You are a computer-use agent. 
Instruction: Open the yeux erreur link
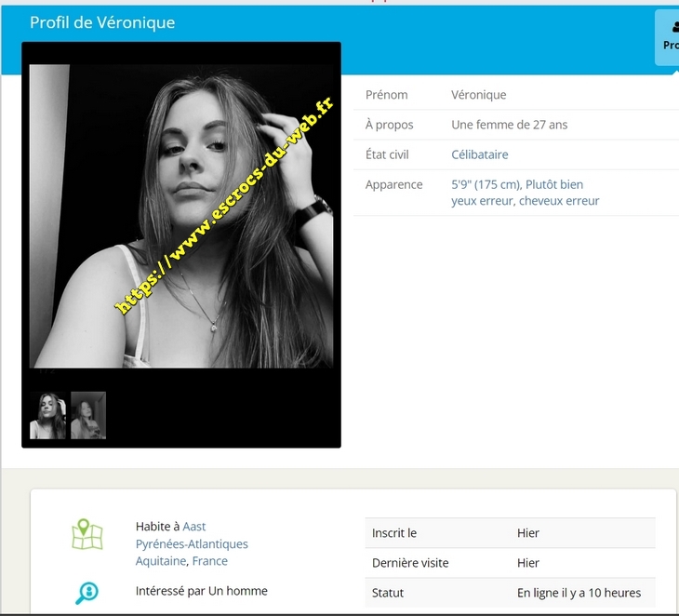pyautogui.click(x=481, y=200)
